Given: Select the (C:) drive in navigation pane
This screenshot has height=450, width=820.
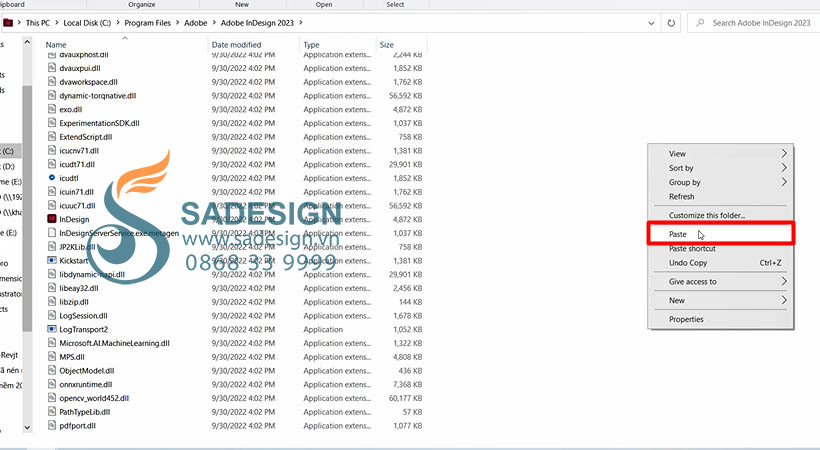Looking at the screenshot, I should tap(8, 151).
